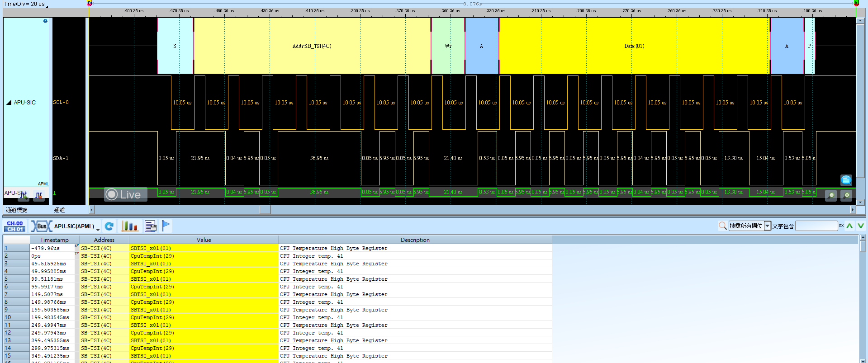Click the CH-00 CH-01 channel selector icon
The image size is (868, 363).
point(15,226)
